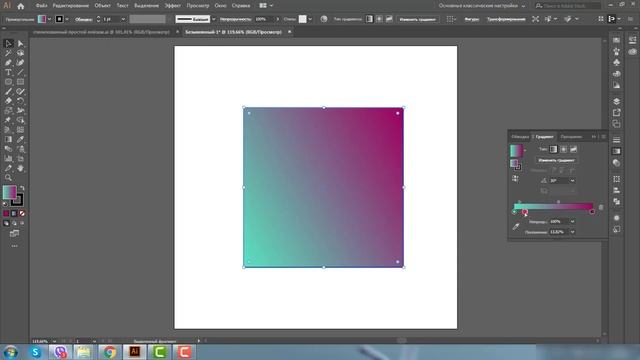Select the Rotate tool

(20, 101)
